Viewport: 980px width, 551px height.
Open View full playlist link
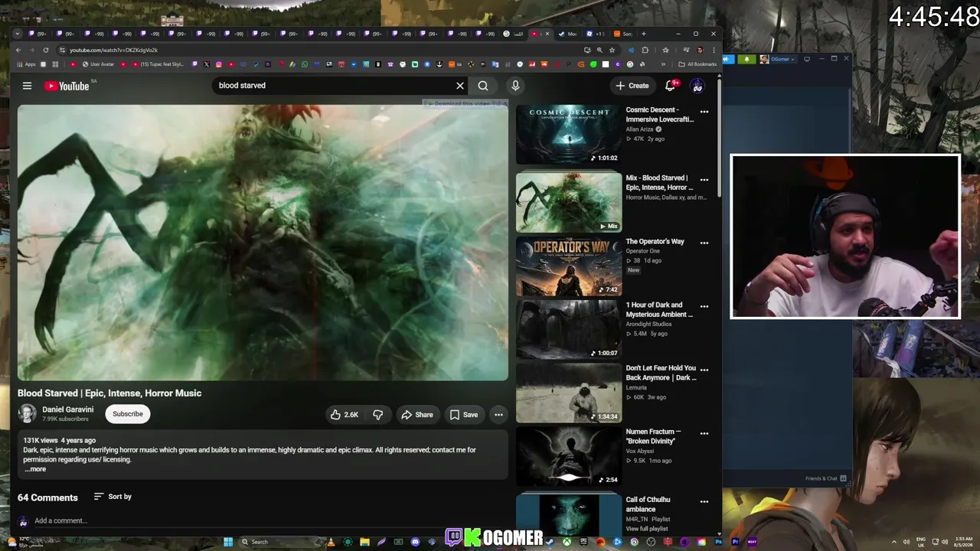coord(647,529)
